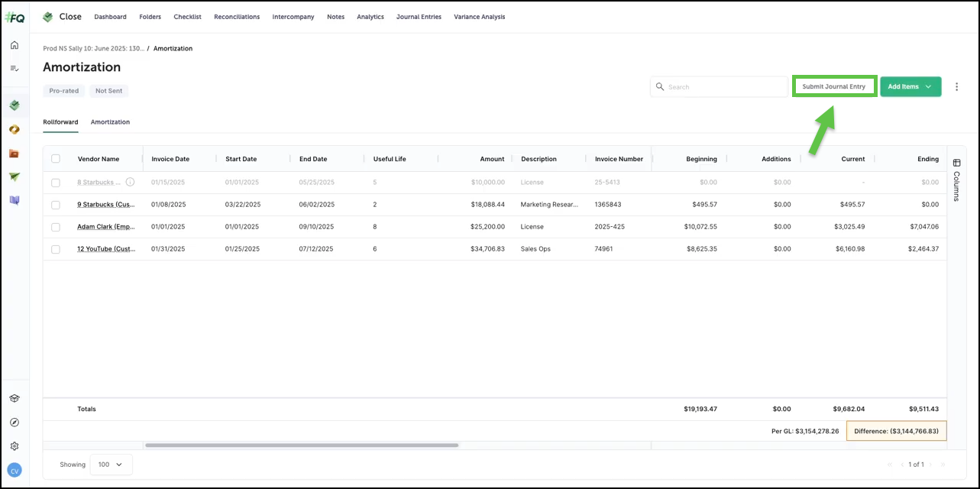Click the green paper plane sidebar icon
980x489 pixels.
point(15,176)
